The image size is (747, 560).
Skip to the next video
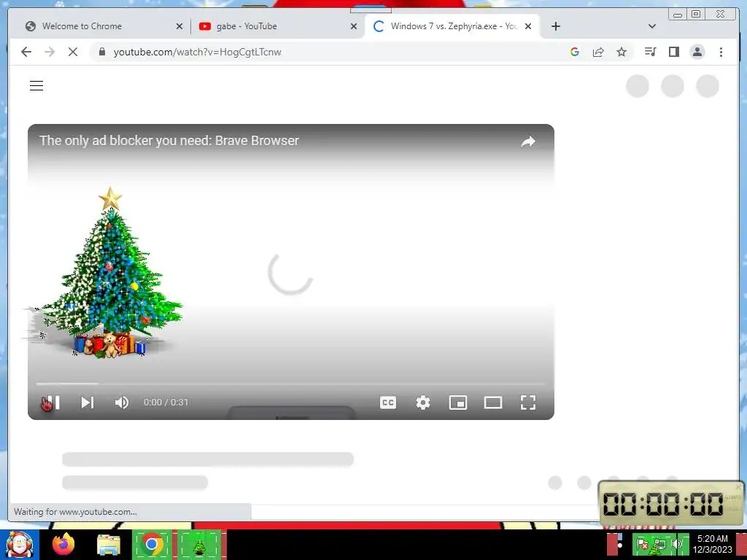pos(88,402)
